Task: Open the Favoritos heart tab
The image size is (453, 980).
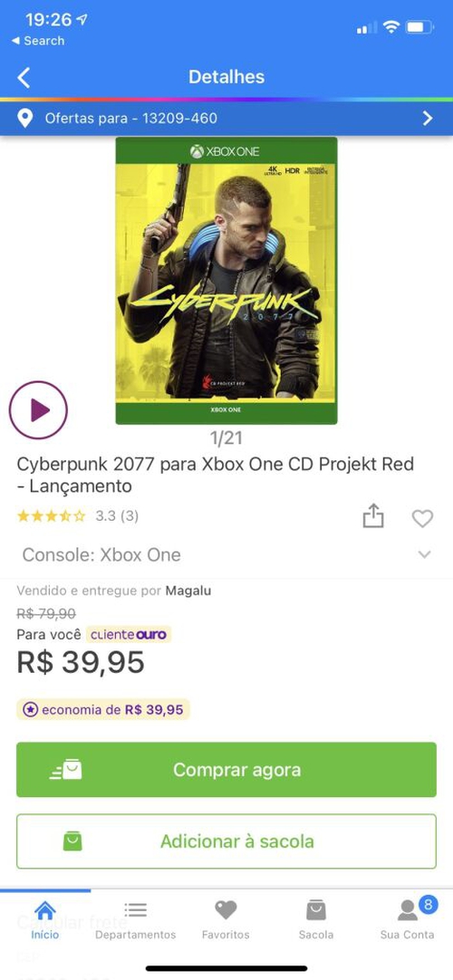Action: click(226, 919)
